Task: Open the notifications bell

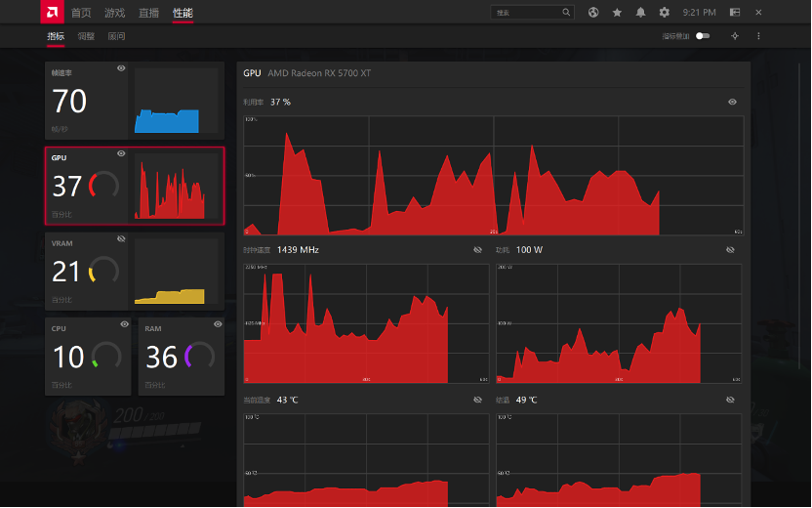Action: point(640,13)
